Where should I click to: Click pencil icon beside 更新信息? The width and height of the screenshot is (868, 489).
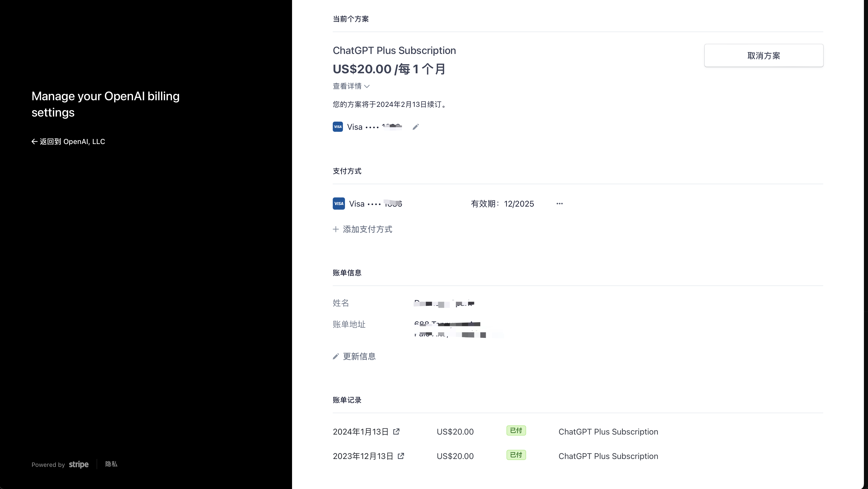tap(336, 356)
